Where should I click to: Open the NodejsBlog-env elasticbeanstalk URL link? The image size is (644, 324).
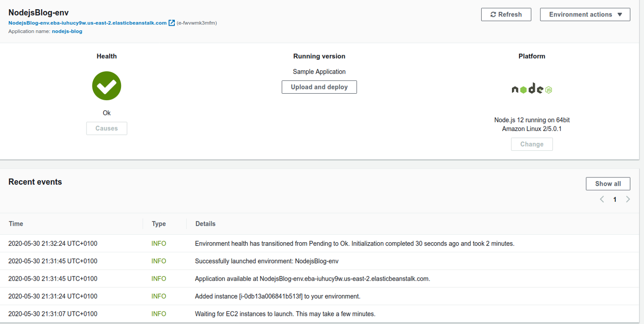(87, 23)
